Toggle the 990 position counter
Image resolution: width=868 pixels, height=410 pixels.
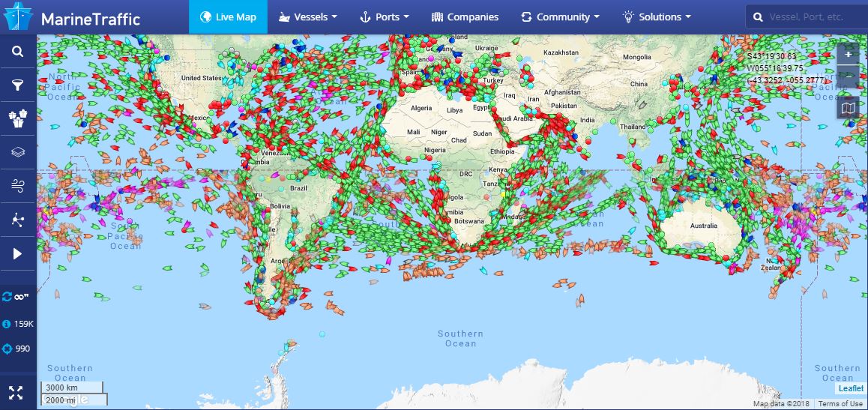coord(17,349)
